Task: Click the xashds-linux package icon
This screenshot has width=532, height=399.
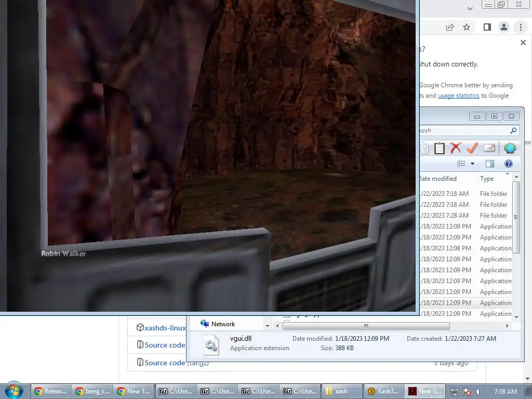Action: [140, 327]
